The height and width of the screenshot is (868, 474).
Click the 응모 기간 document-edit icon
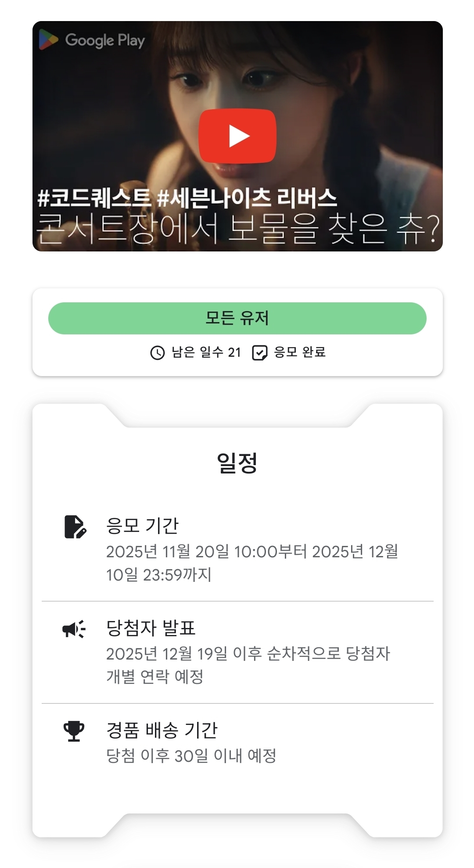[75, 527]
